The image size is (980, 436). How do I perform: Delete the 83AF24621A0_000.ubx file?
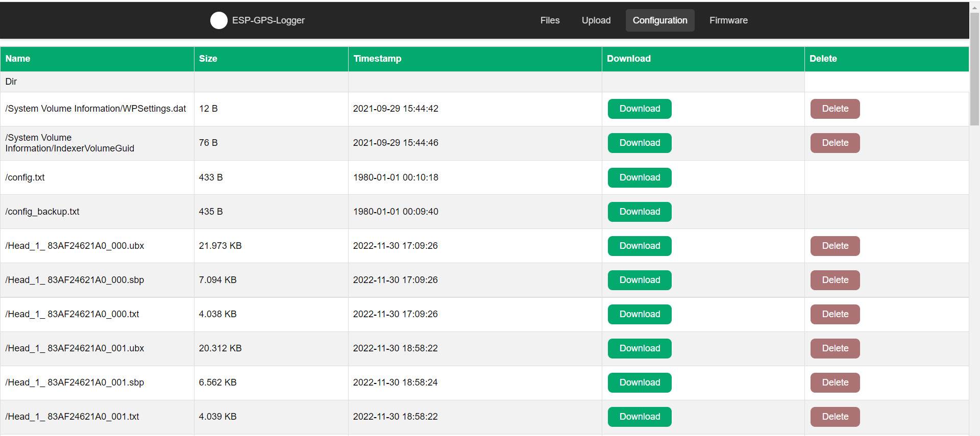835,246
